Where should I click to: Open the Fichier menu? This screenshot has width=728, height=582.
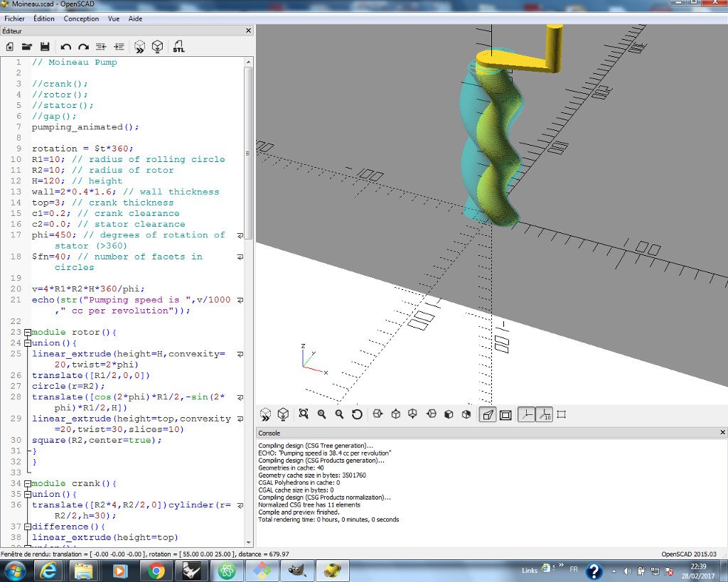14,18
